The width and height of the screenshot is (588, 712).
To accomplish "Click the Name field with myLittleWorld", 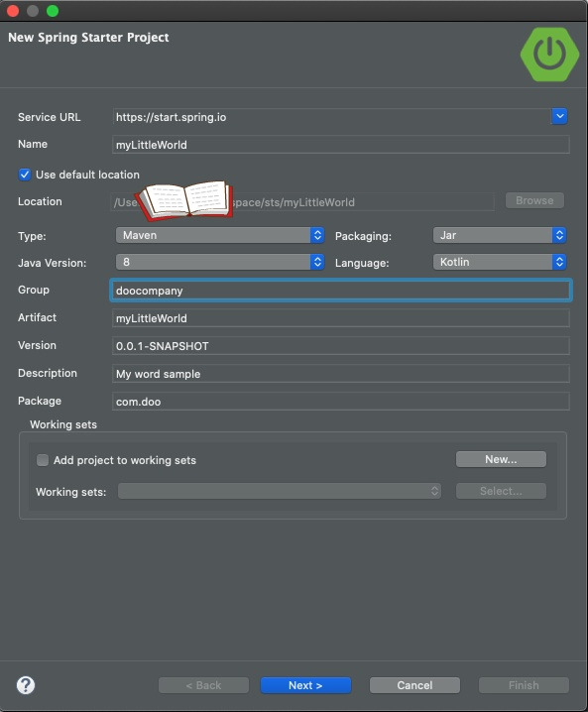I will click(340, 145).
